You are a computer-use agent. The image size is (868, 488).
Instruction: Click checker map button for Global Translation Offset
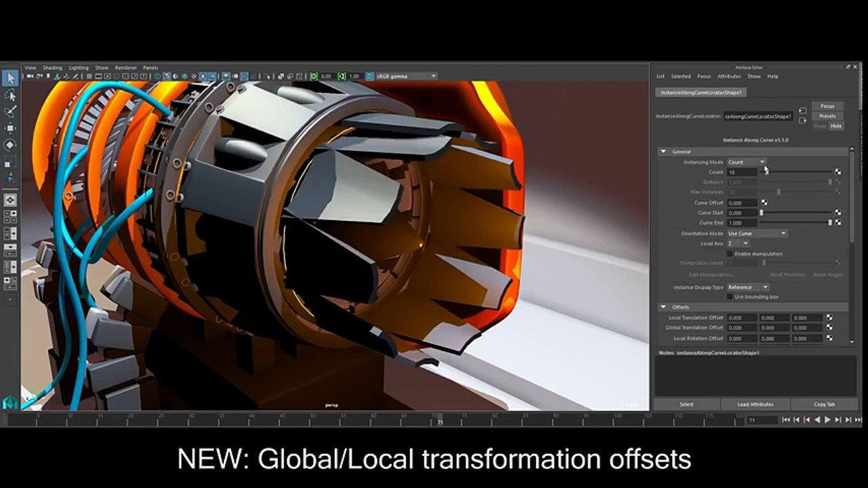[829, 327]
